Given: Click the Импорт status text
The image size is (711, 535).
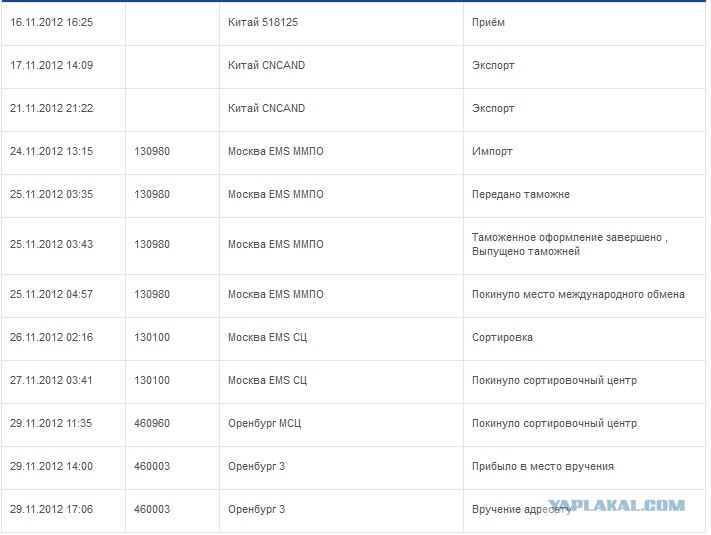Looking at the screenshot, I should pos(492,151).
